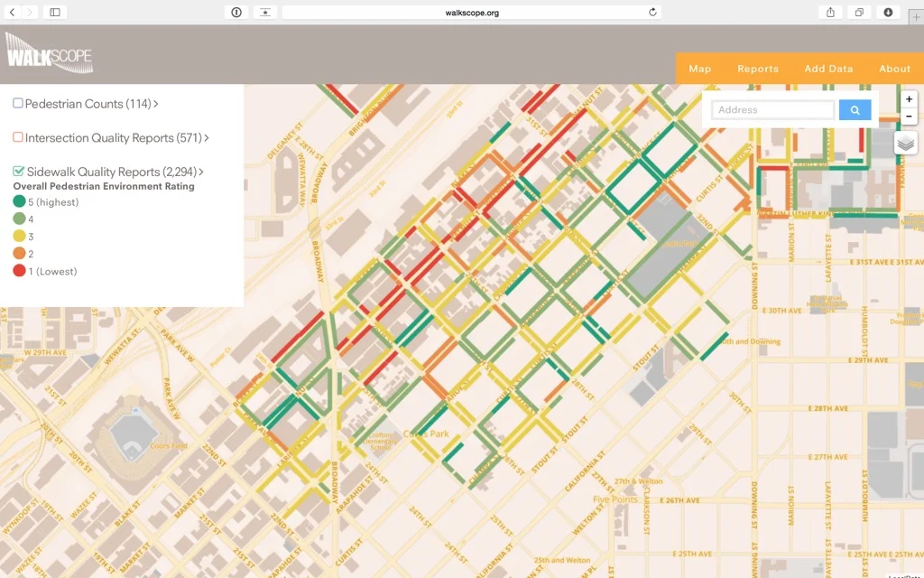Zoom out the map with minus
The width and height of the screenshot is (924, 578).
click(909, 117)
